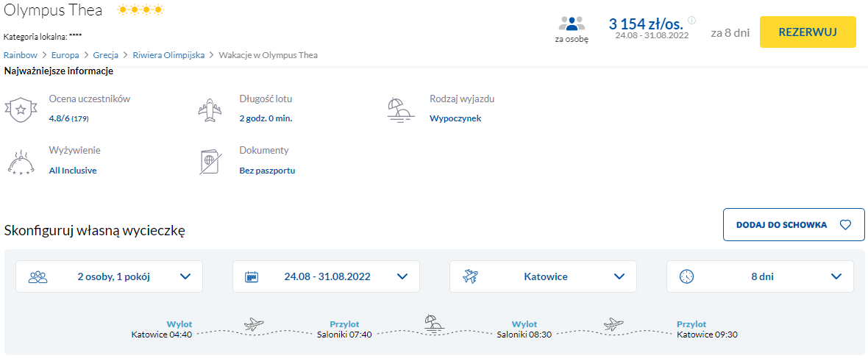Open the Grecja breadcrumb link
The image size is (868, 361).
[106, 55]
